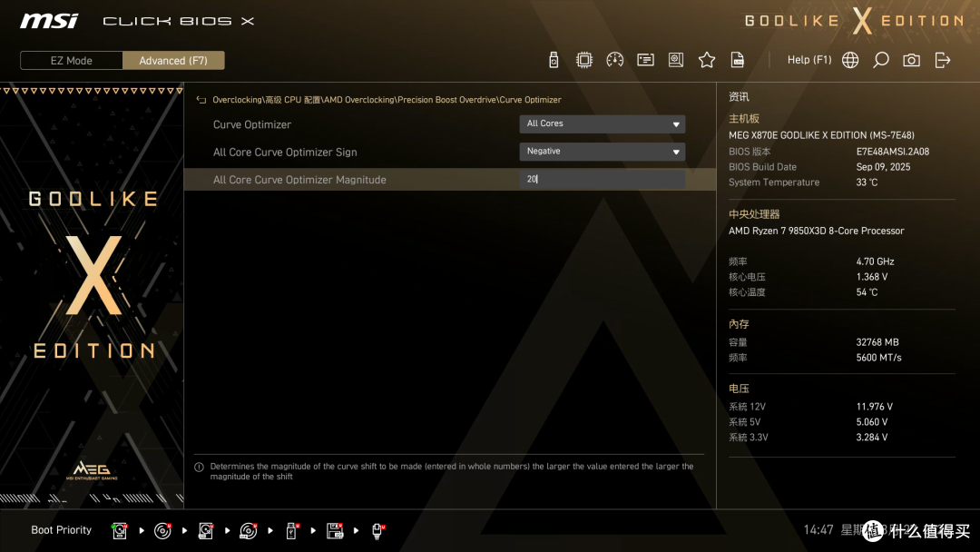Click the Magnitude input field showing 20
The height and width of the screenshot is (552, 980).
point(602,180)
